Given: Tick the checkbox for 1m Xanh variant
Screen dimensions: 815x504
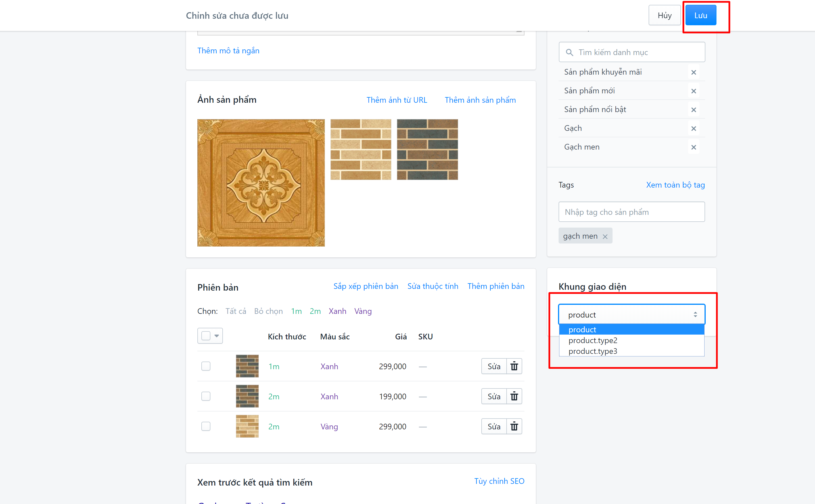Looking at the screenshot, I should pos(206,366).
